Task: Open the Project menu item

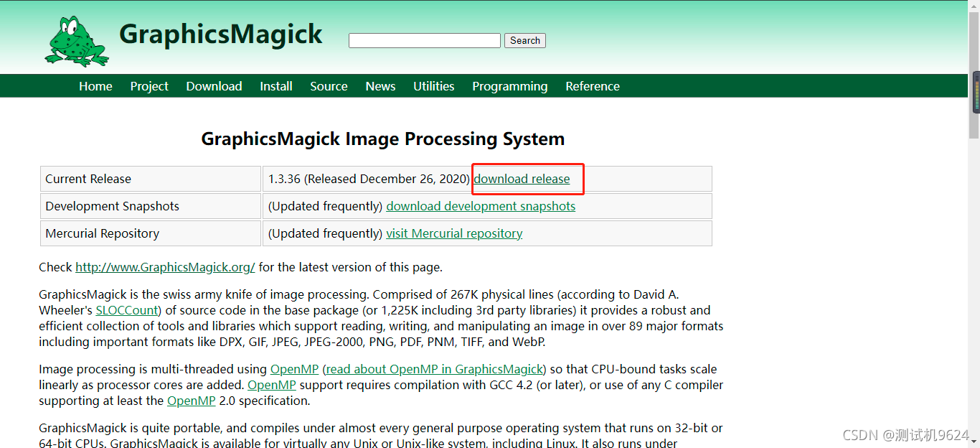Action: click(149, 86)
